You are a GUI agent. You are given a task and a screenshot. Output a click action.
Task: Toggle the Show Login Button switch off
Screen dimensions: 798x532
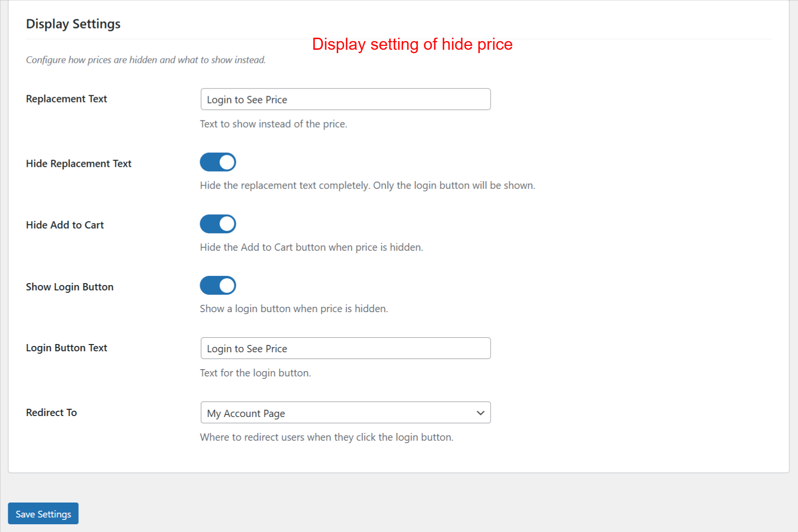click(218, 285)
